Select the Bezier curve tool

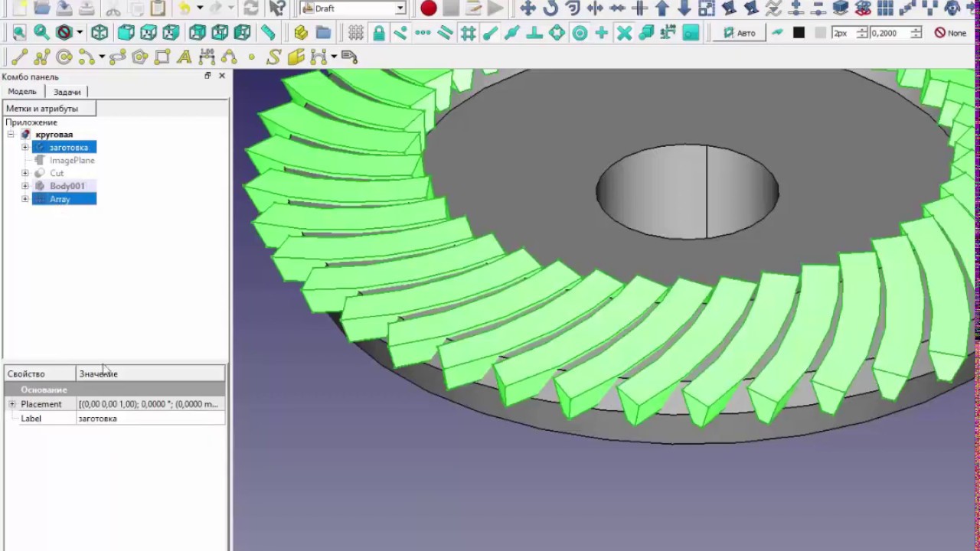click(x=318, y=57)
